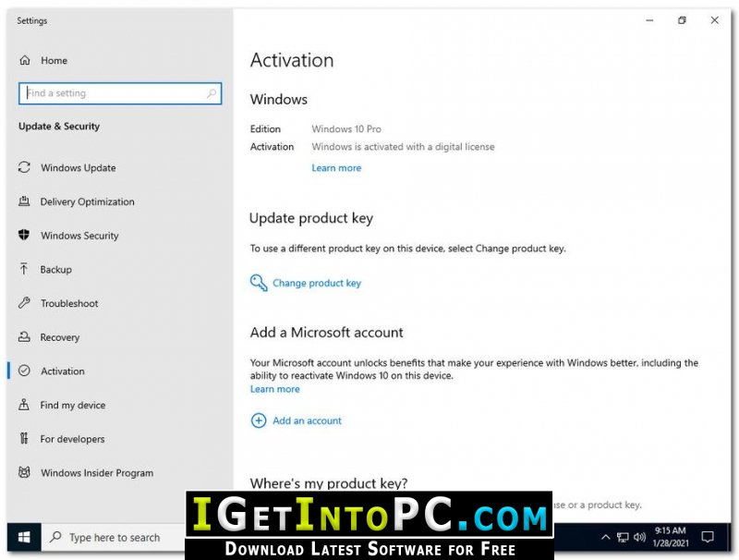
Task: Click the Activation page title
Action: (x=292, y=60)
